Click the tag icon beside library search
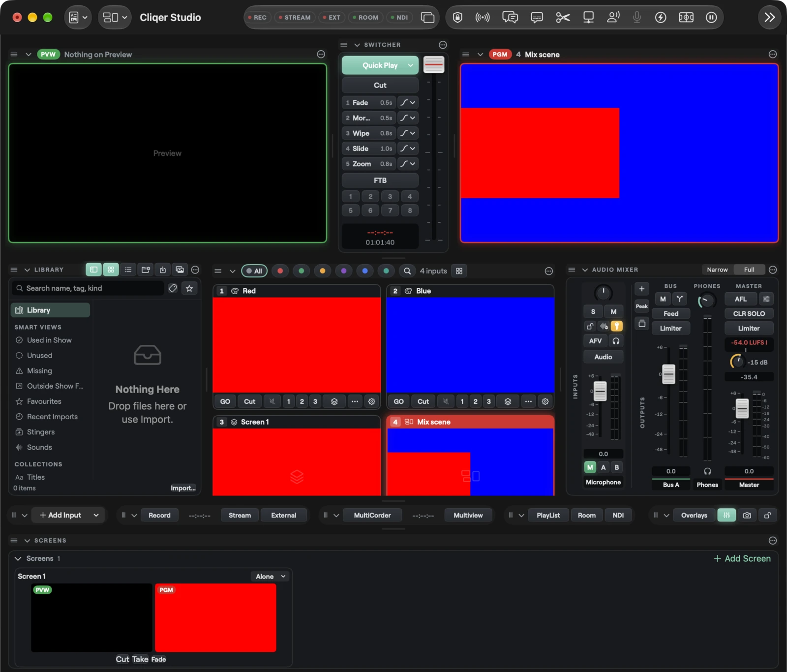The height and width of the screenshot is (672, 787). pos(173,288)
